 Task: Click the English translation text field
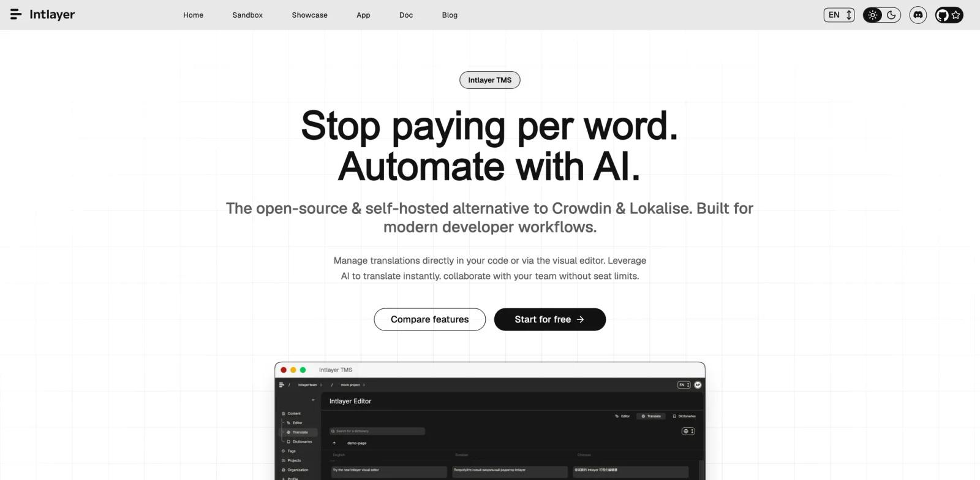(x=389, y=471)
